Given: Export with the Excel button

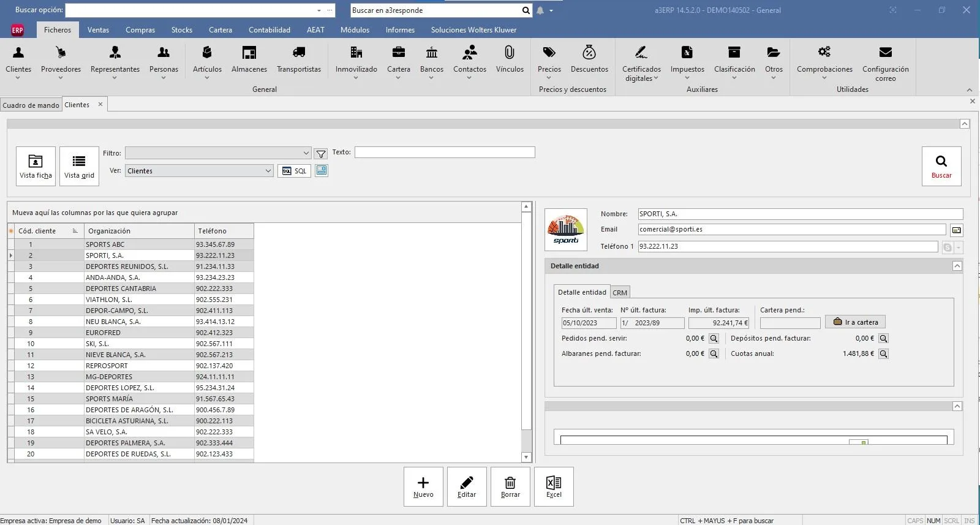Looking at the screenshot, I should (554, 487).
